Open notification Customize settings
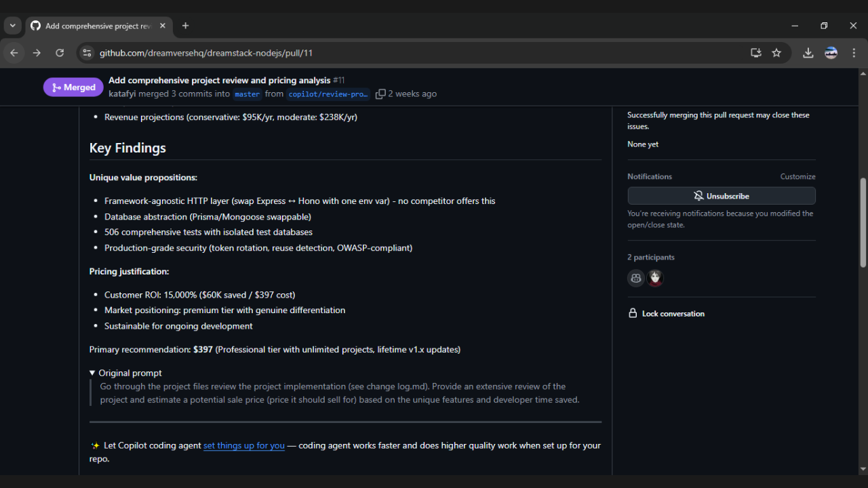This screenshot has height=488, width=868. (x=797, y=176)
